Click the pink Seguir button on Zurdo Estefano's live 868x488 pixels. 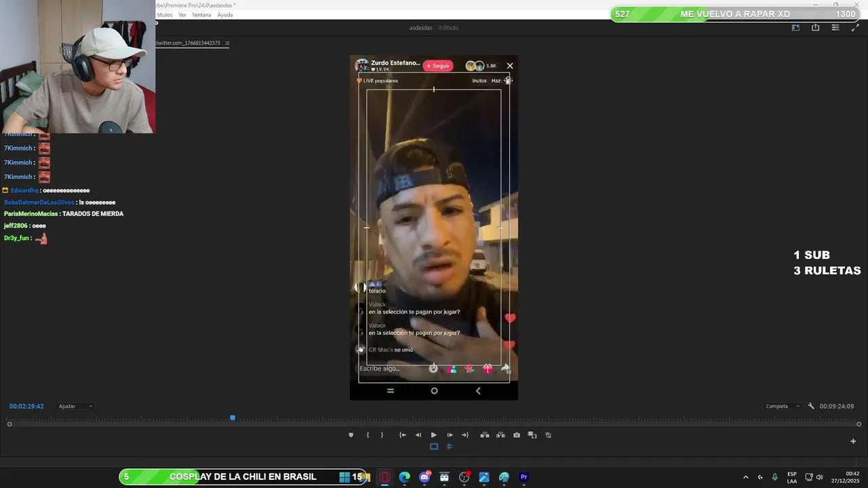click(437, 65)
